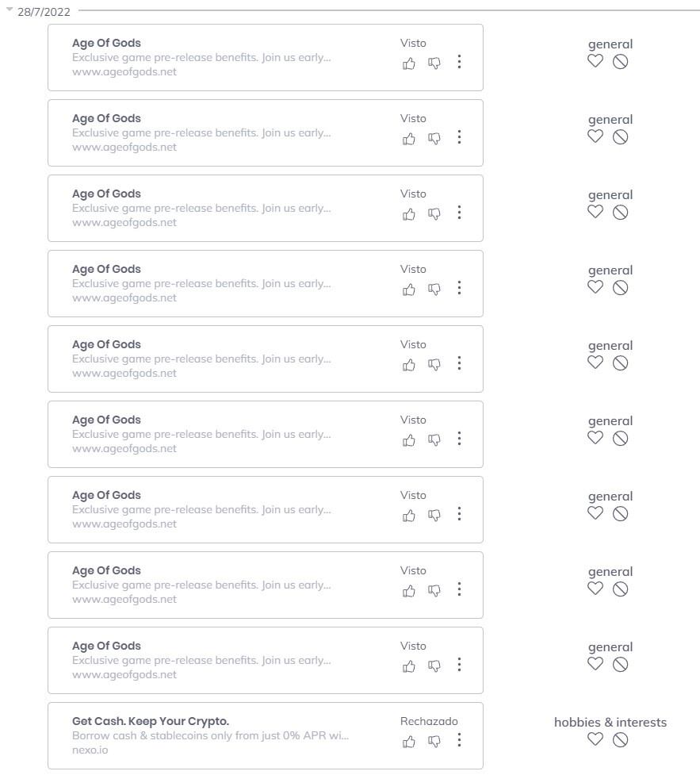Toggle heart for hobbies & interests category
The width and height of the screenshot is (700, 775).
(595, 739)
